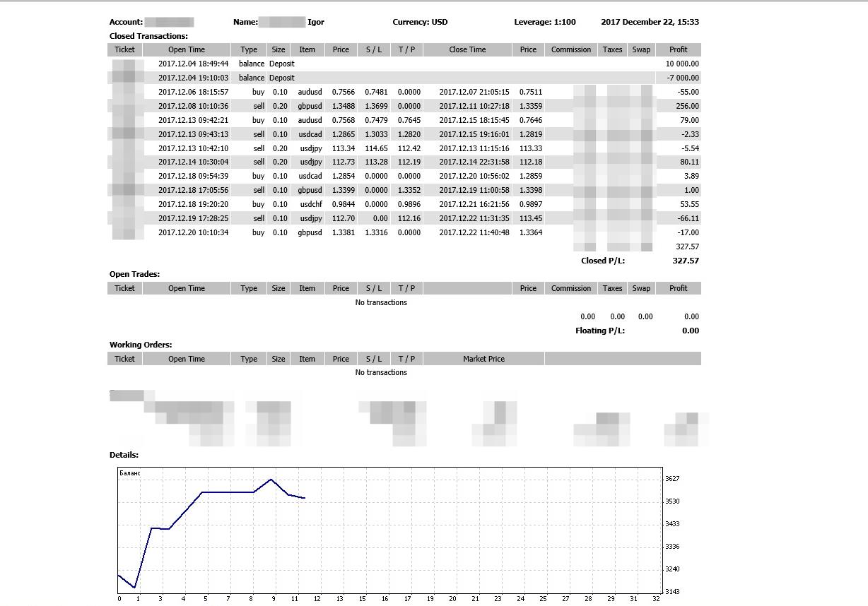Click the report date '2017 December 22, 15:33'
Viewport: 868px width, 606px height.
click(650, 22)
